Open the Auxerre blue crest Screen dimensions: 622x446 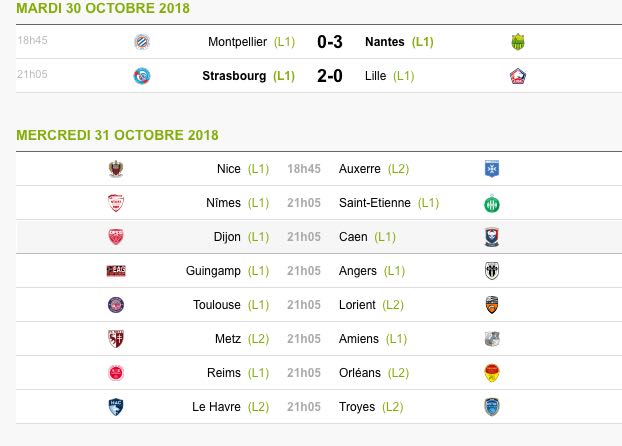tap(492, 169)
